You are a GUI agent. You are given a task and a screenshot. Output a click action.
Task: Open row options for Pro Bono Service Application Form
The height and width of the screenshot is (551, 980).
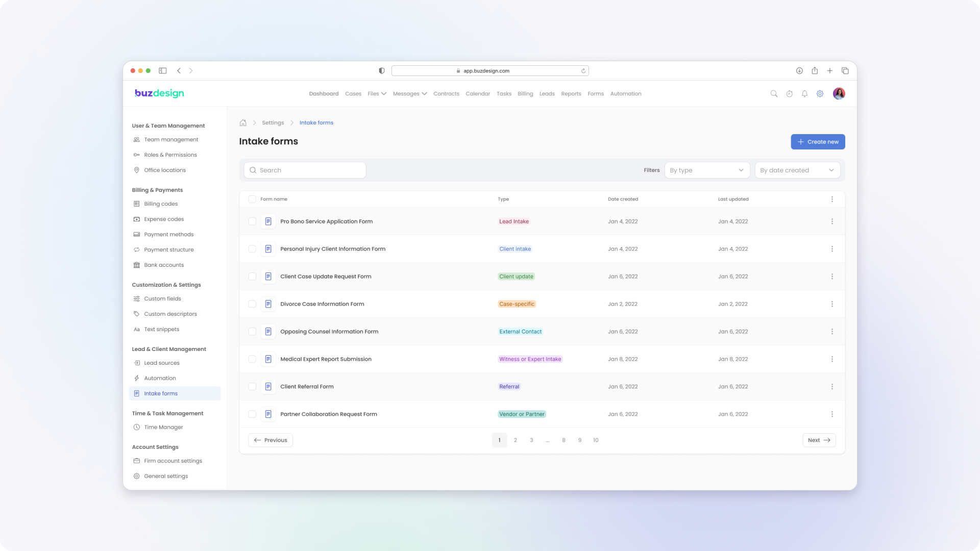click(832, 221)
